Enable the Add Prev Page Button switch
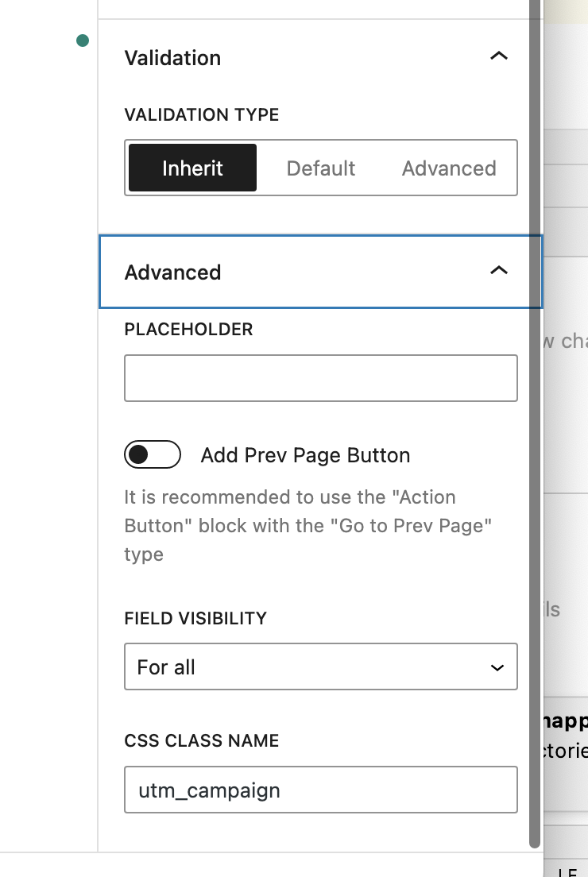588x877 pixels. pos(153,455)
